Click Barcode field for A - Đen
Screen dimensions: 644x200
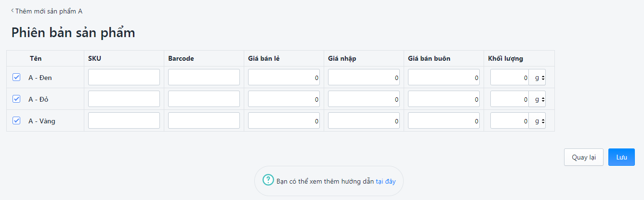pyautogui.click(x=204, y=77)
